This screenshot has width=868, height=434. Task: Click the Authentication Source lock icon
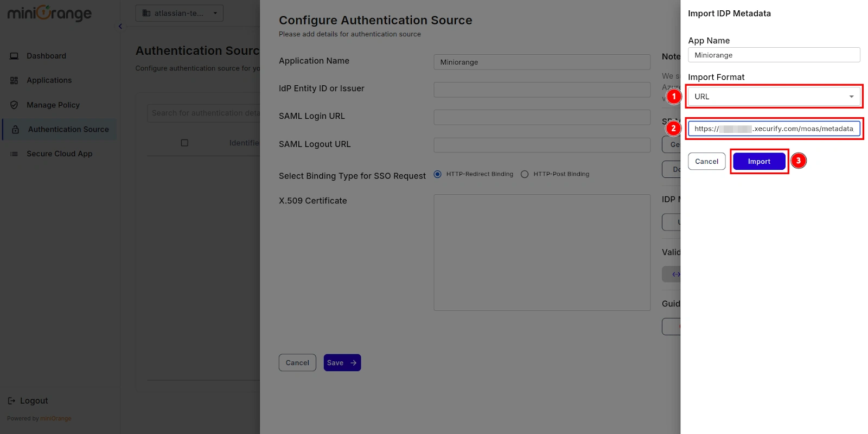[x=16, y=129]
